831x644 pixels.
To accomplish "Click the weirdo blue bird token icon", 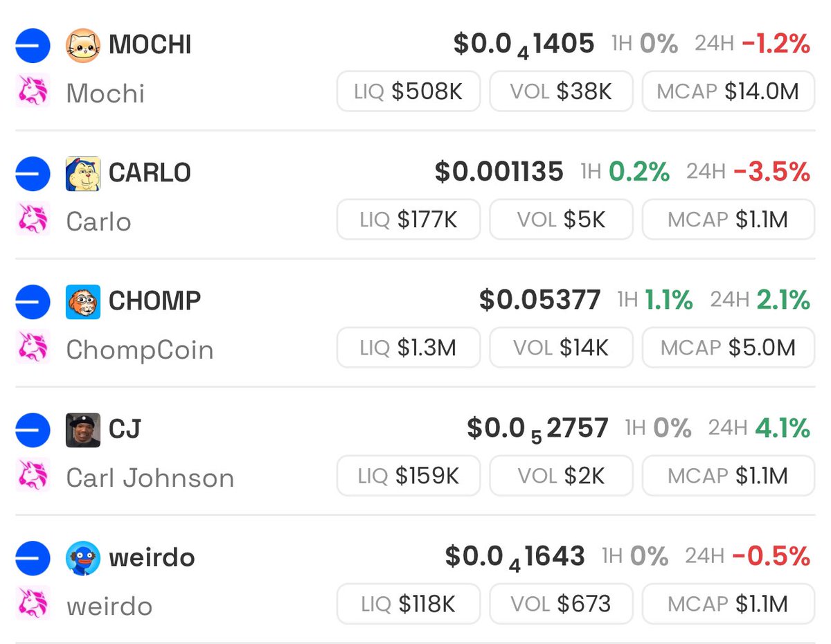I will click(83, 558).
